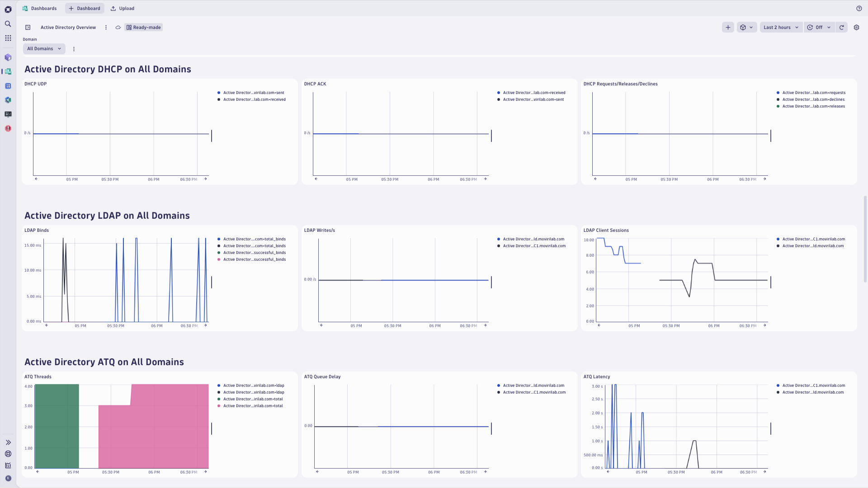Click the Ready-made badge
The image size is (868, 488).
(x=143, y=28)
